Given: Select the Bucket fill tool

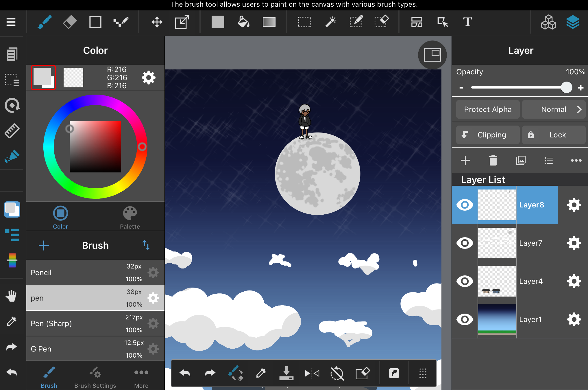Looking at the screenshot, I should pos(243,22).
